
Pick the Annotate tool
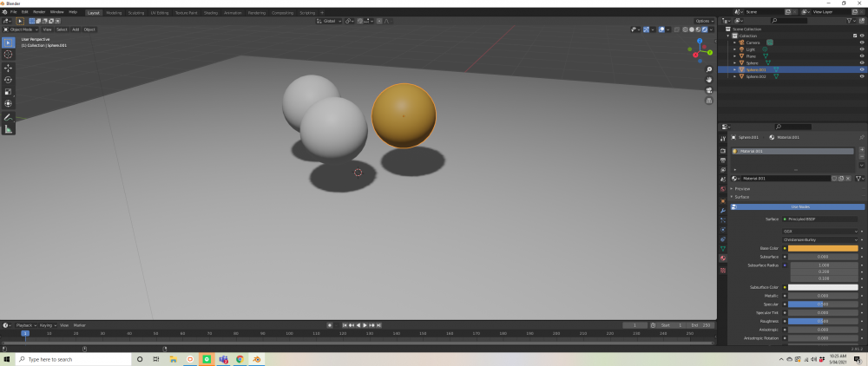(9, 116)
